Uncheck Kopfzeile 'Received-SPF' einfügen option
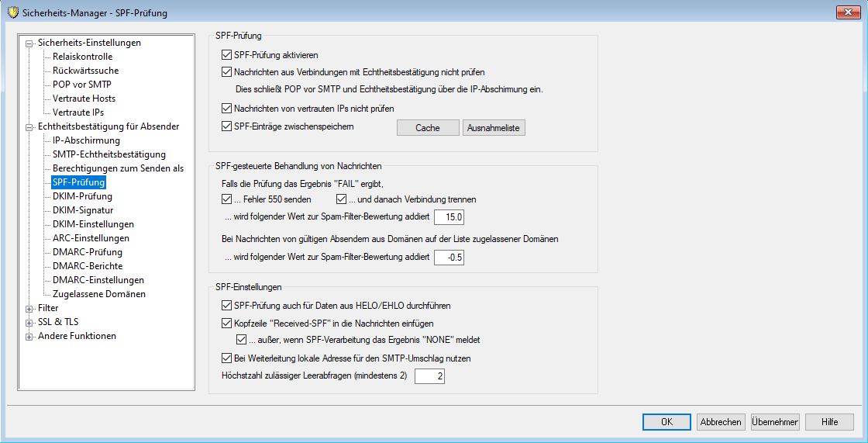 (x=226, y=323)
